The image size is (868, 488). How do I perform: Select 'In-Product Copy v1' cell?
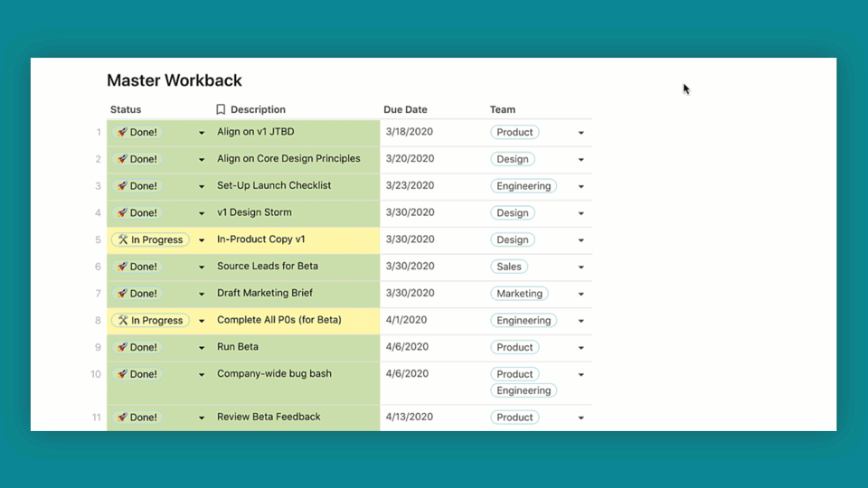(297, 240)
